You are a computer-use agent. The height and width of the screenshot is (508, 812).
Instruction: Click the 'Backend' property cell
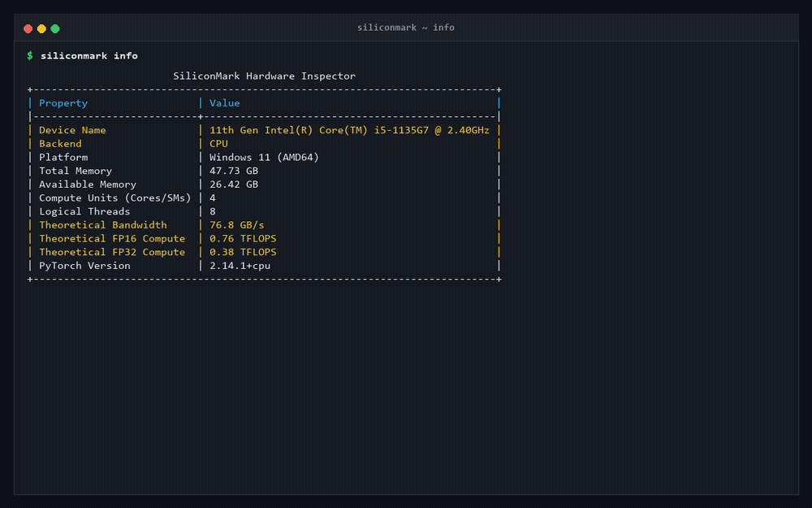coord(60,144)
